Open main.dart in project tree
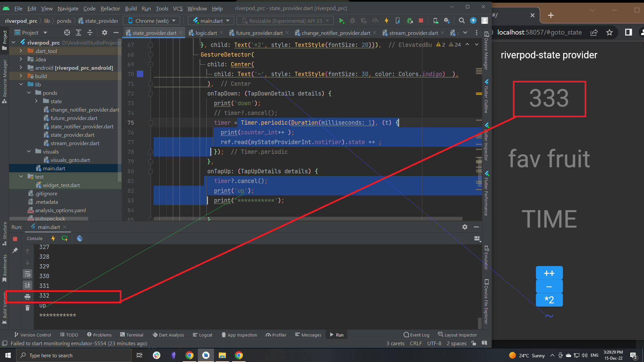Screen dimensions: 644x362 click(54, 168)
